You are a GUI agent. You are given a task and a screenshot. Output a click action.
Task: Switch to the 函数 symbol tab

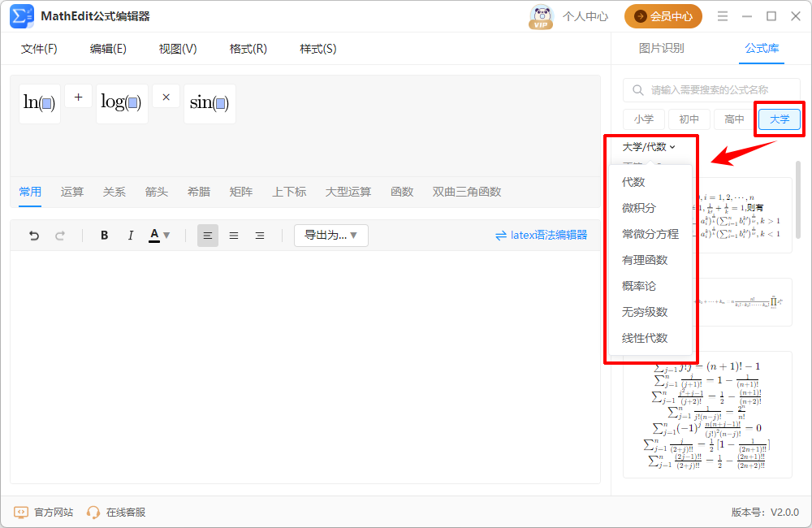(402, 192)
